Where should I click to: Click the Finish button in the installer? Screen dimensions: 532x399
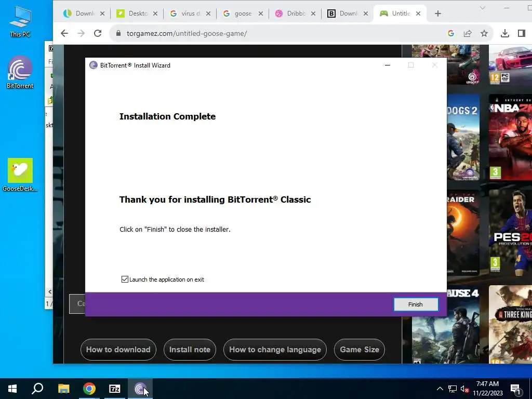coord(416,304)
